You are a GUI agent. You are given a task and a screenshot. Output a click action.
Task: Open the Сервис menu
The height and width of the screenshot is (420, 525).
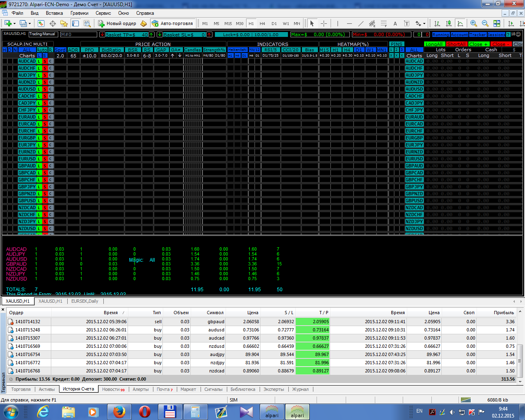tap(103, 13)
